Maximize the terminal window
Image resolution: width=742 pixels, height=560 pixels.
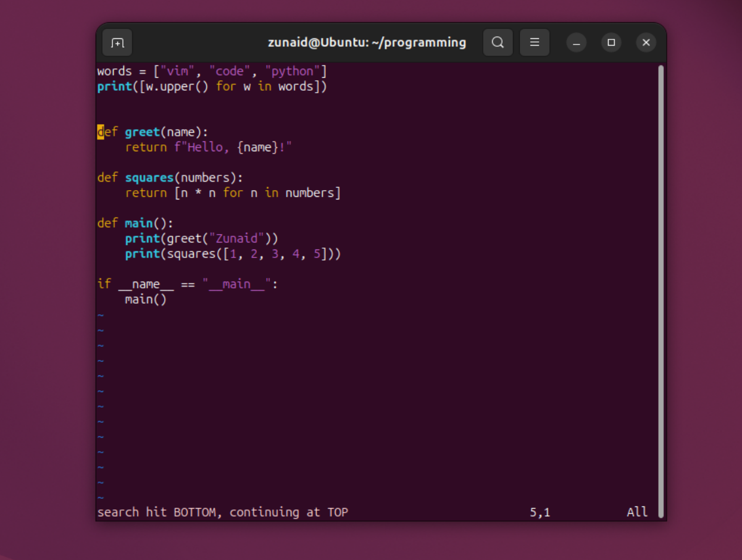[611, 43]
